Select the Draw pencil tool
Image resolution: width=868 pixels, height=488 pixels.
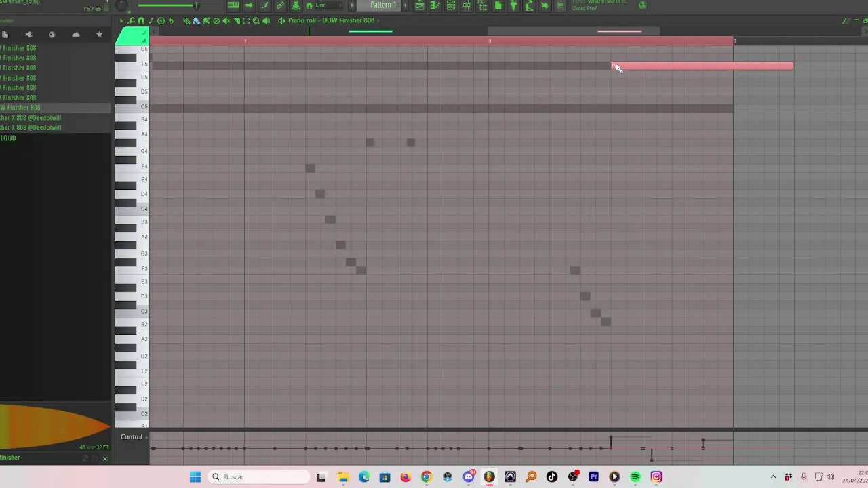(x=186, y=20)
